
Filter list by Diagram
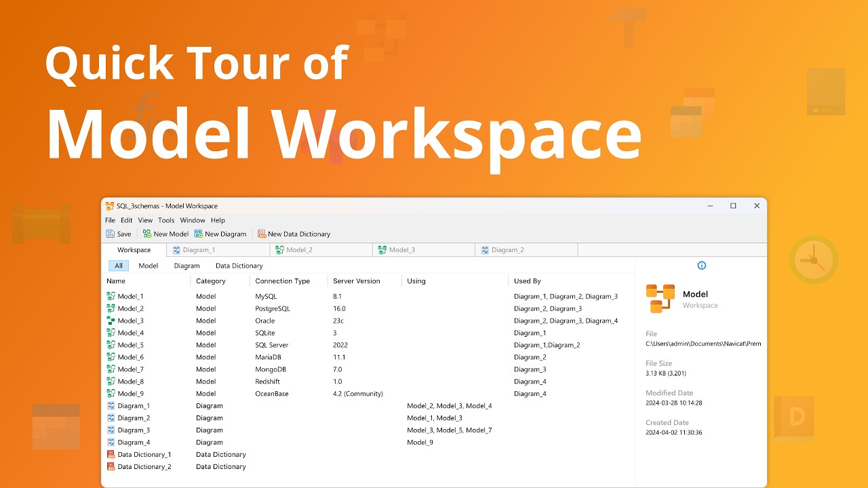point(186,266)
